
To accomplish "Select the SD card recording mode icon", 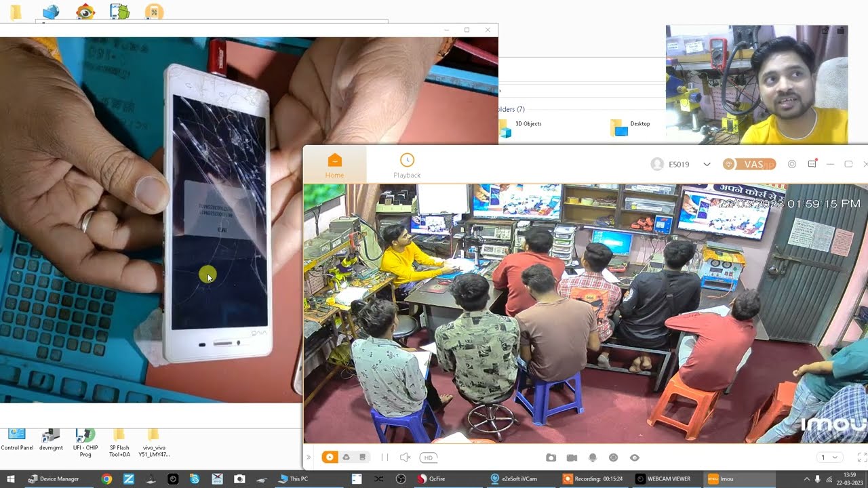I will pos(363,457).
